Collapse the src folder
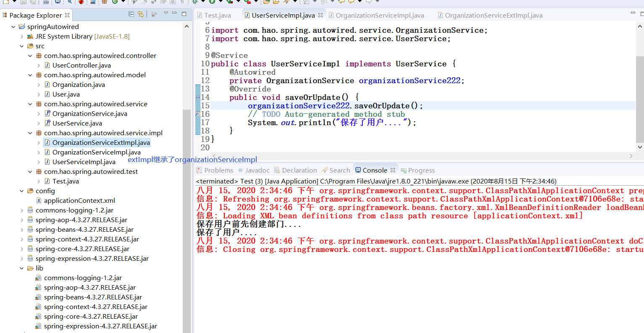Image resolution: width=644 pixels, height=333 pixels. tap(22, 46)
